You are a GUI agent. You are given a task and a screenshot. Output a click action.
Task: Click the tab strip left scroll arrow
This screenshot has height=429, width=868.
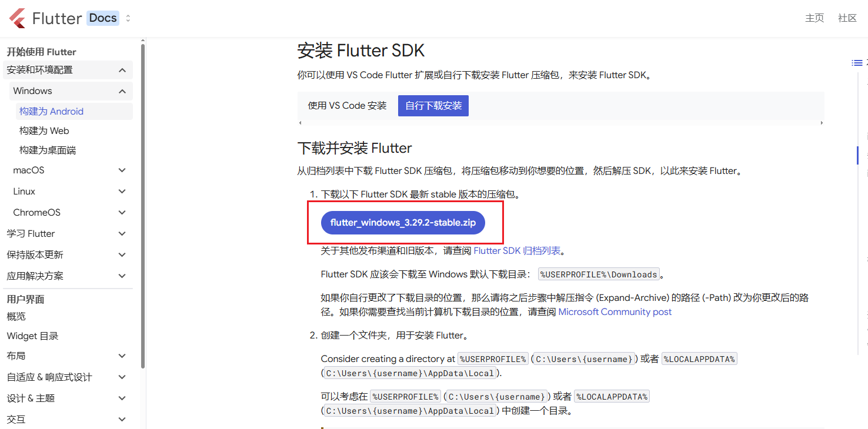(x=301, y=123)
